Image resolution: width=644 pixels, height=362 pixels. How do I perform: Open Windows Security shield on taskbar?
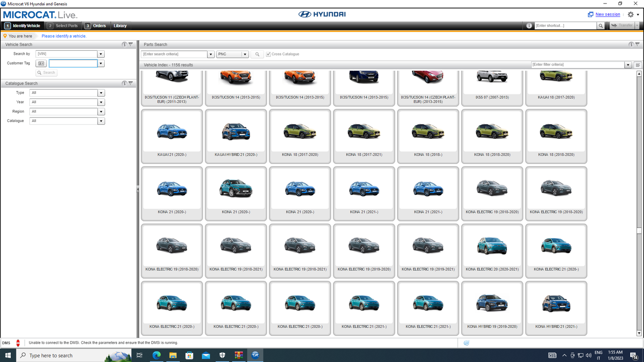tap(222, 355)
